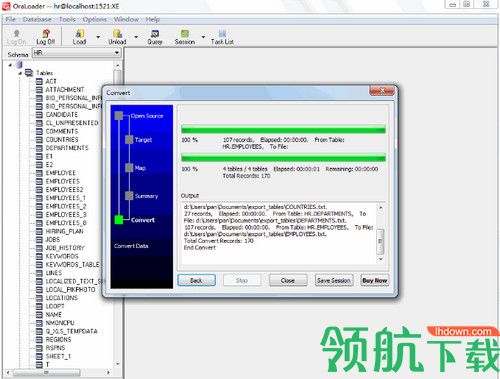The height and width of the screenshot is (379, 500).
Task: Click the Save Session button
Action: [x=334, y=280]
